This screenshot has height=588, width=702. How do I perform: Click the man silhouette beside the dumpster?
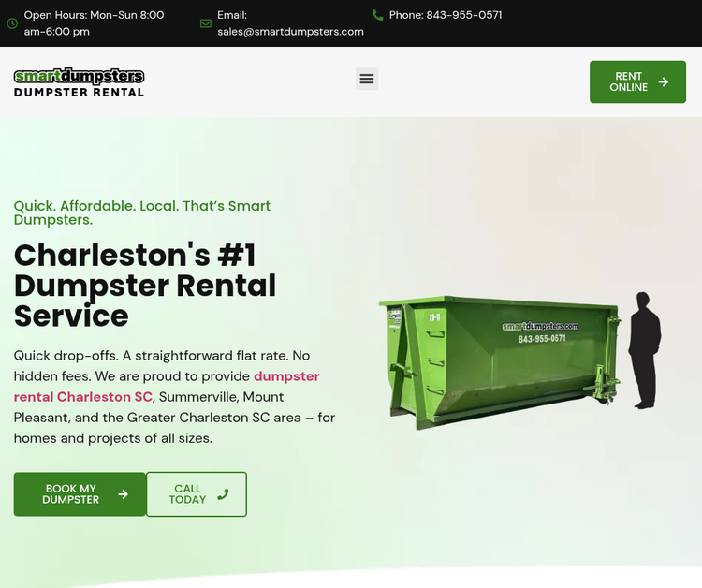click(645, 350)
